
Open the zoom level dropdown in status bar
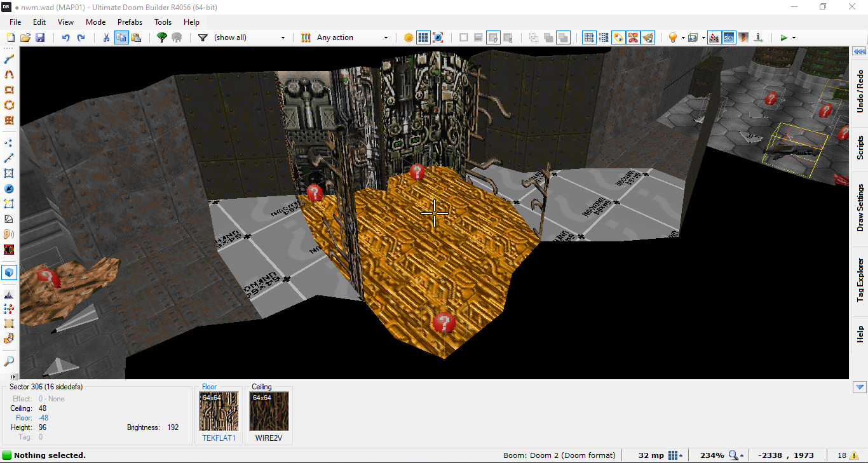click(737, 455)
